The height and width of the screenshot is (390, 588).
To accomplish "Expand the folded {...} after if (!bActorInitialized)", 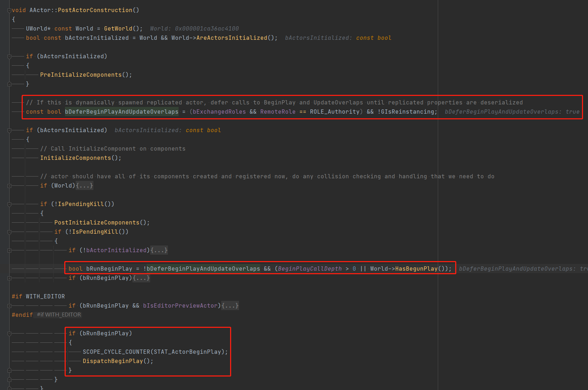I will tap(159, 250).
